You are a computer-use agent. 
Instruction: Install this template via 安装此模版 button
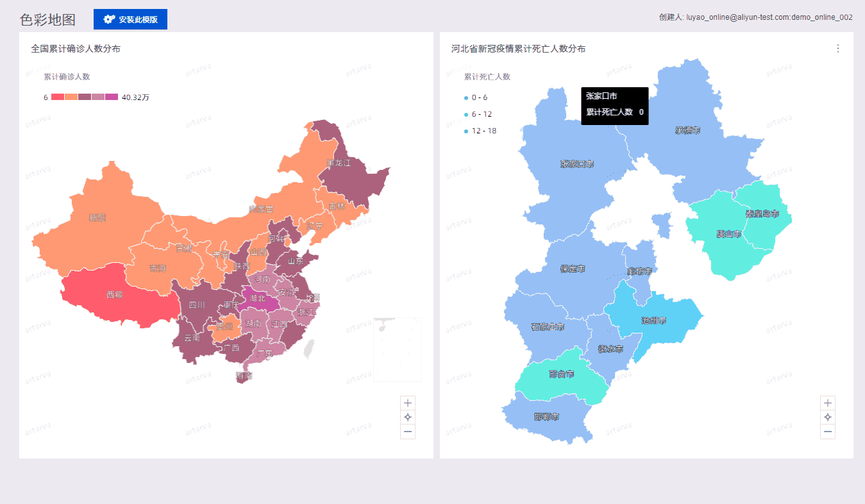tap(130, 19)
